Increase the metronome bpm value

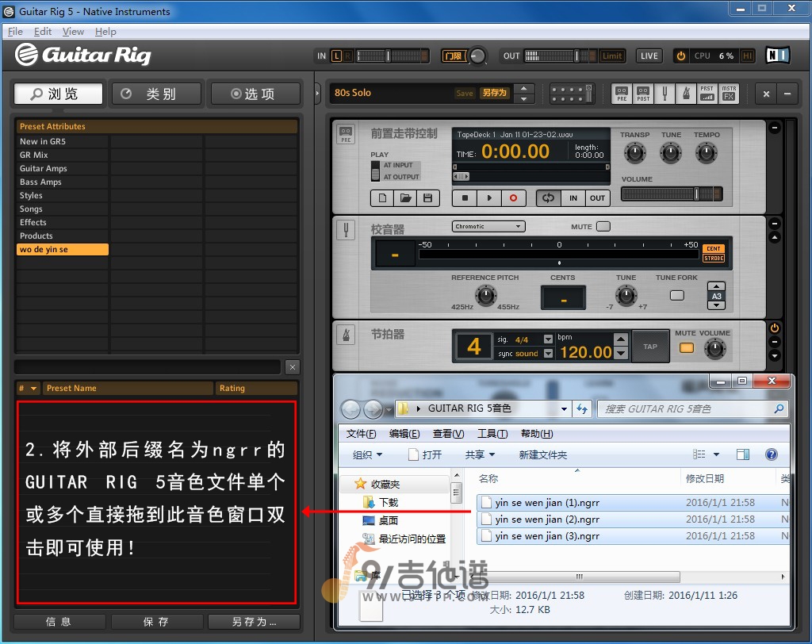[621, 339]
